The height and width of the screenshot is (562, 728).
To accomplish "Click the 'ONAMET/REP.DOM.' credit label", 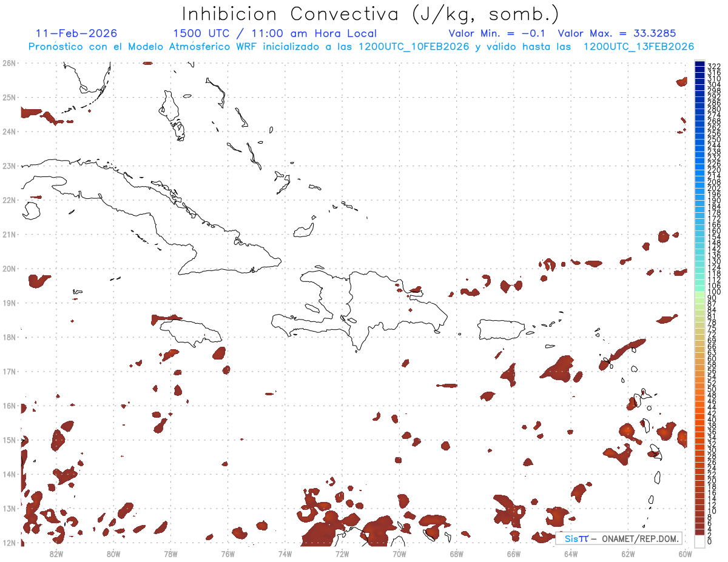I will click(x=639, y=538).
